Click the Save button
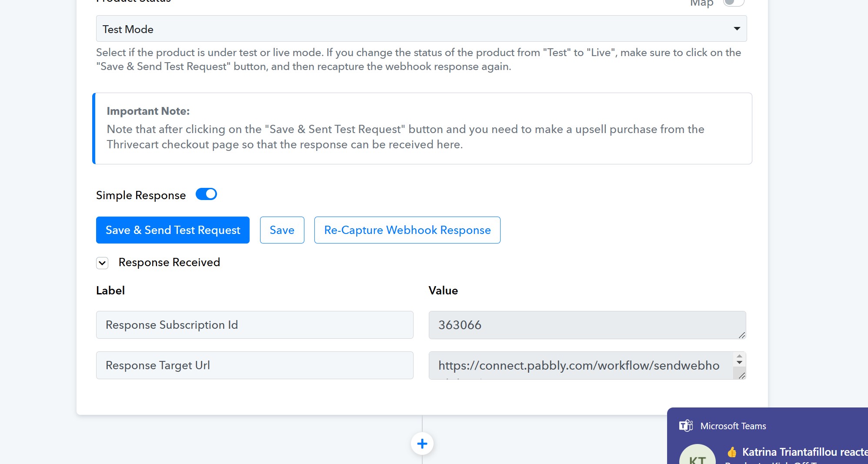 [282, 230]
